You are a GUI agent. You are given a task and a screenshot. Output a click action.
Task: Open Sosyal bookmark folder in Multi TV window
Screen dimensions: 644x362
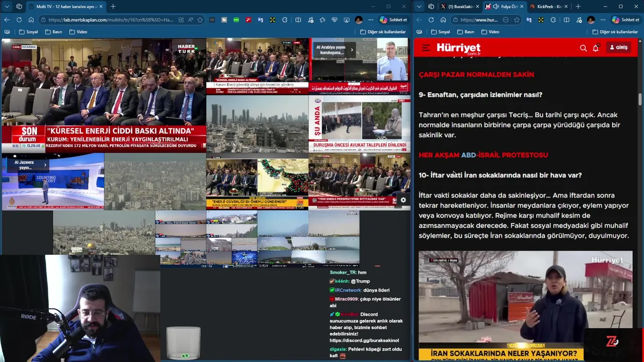pos(28,32)
